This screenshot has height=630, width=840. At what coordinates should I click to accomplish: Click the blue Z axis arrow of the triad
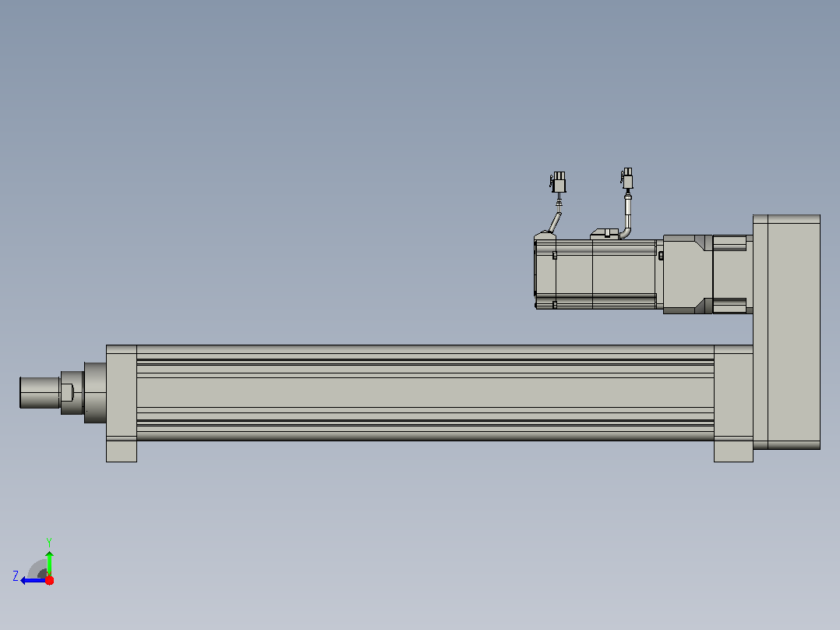tap(33, 580)
